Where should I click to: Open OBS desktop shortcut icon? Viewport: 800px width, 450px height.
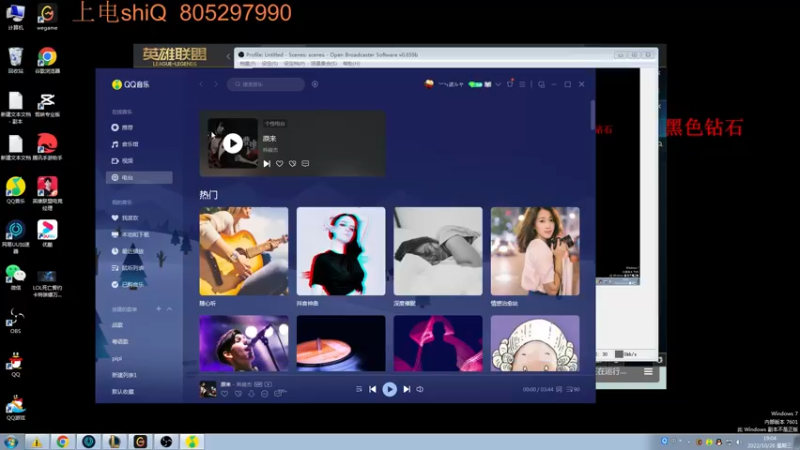coord(15,320)
